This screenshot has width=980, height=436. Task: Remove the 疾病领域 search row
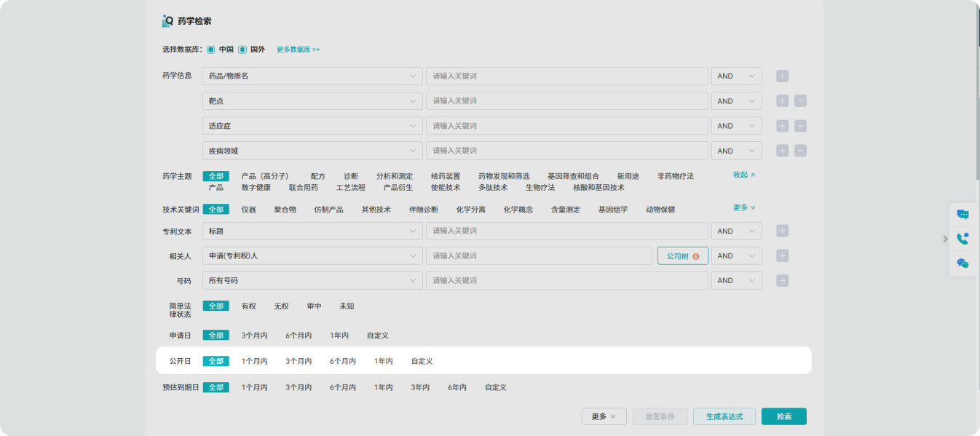coord(800,151)
